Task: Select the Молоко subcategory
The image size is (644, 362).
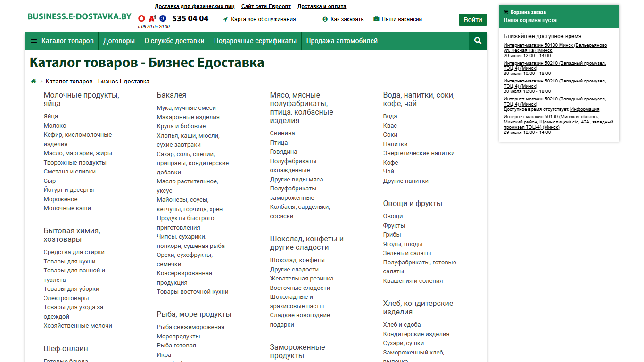Action: [x=55, y=126]
